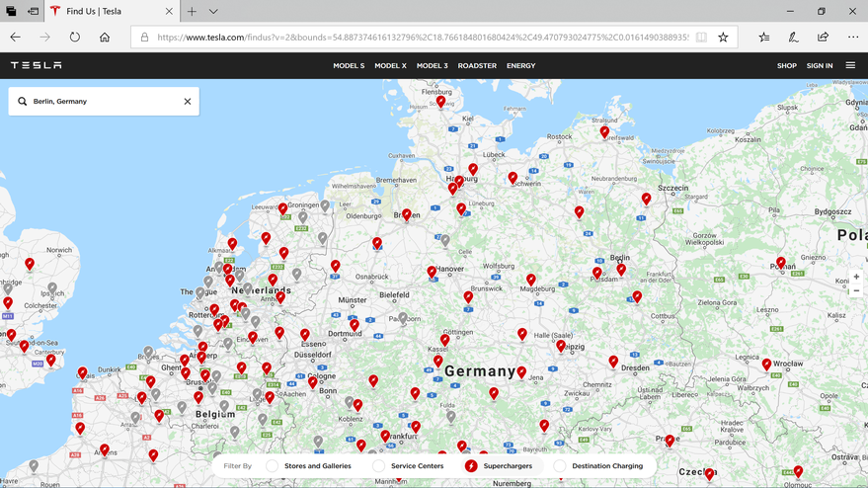
Task: Go to the Tesla Shop
Action: pos(787,65)
